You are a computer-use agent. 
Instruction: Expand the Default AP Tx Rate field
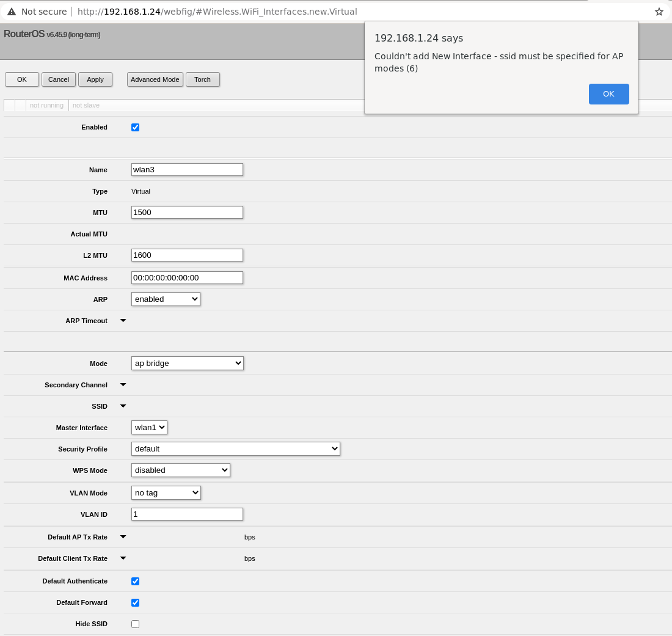pyautogui.click(x=122, y=536)
